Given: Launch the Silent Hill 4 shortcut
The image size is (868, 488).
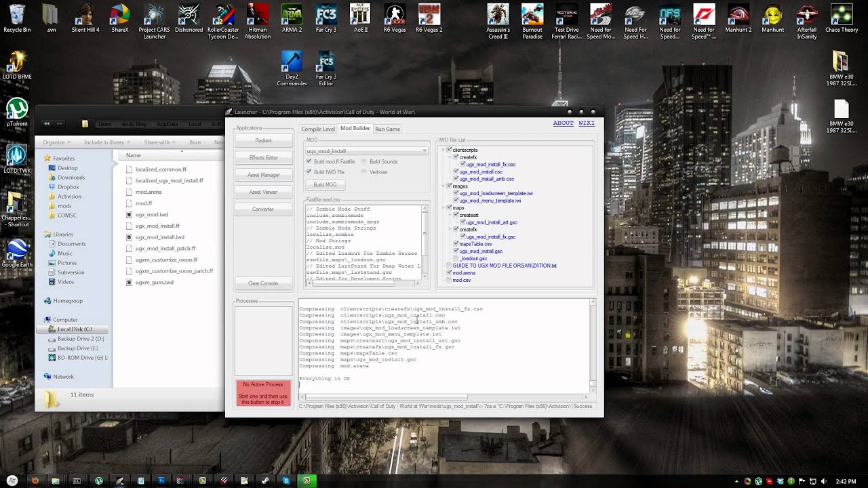Looking at the screenshot, I should (x=85, y=18).
